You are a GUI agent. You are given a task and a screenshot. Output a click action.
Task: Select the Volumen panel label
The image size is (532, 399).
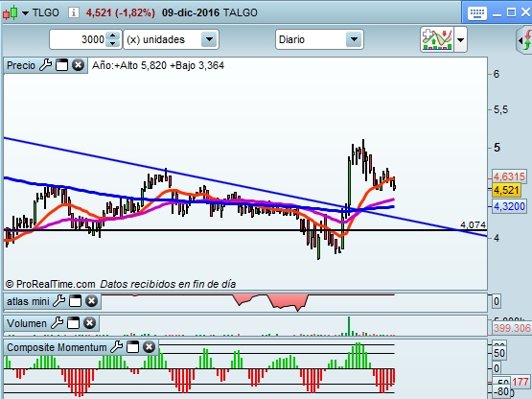coord(27,323)
